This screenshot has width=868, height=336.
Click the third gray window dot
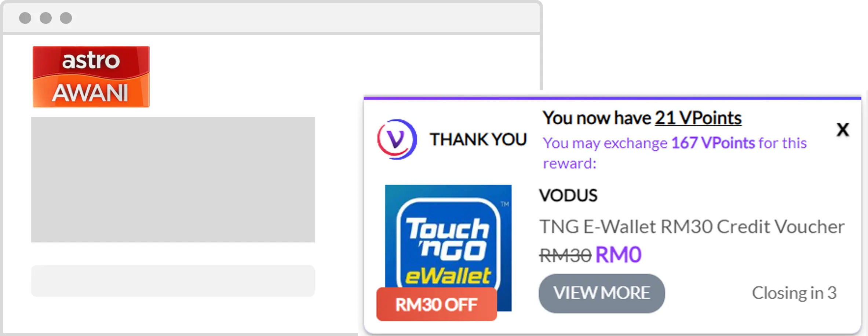coord(66,18)
